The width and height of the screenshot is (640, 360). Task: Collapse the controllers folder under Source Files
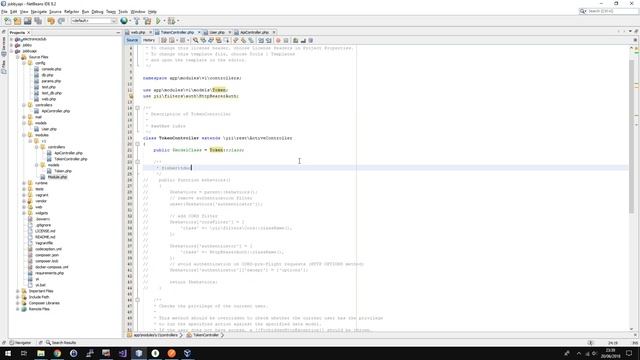tap(24, 105)
